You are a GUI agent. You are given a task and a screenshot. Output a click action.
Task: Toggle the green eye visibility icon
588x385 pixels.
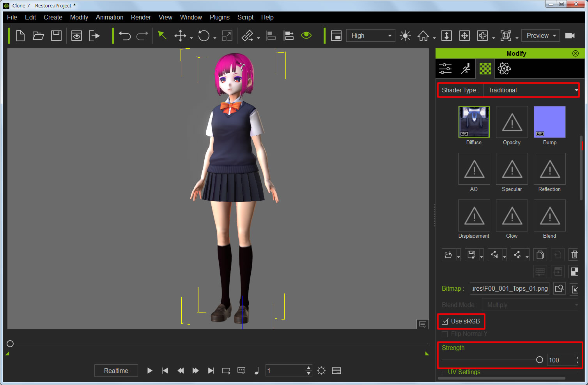point(306,35)
